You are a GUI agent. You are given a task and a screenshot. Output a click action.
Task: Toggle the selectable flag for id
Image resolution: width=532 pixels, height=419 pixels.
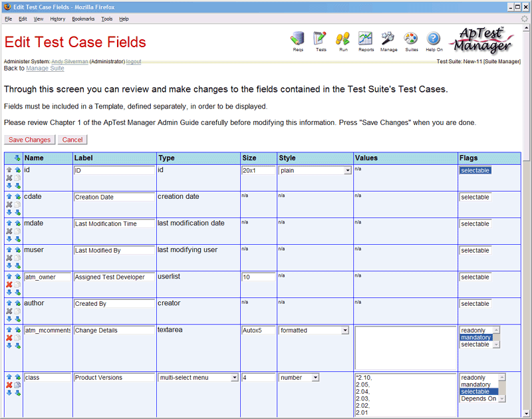[x=475, y=170]
